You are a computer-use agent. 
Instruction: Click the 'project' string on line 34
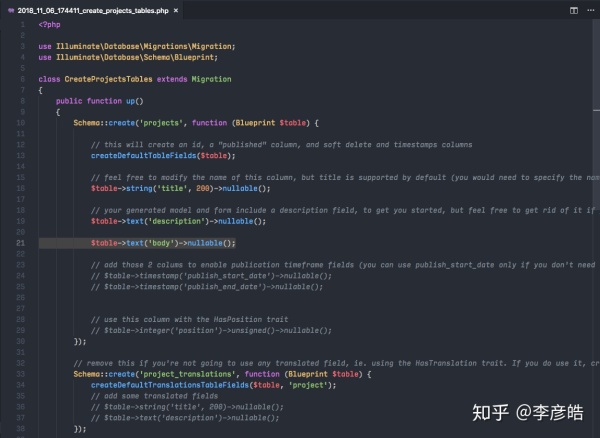(x=308, y=385)
